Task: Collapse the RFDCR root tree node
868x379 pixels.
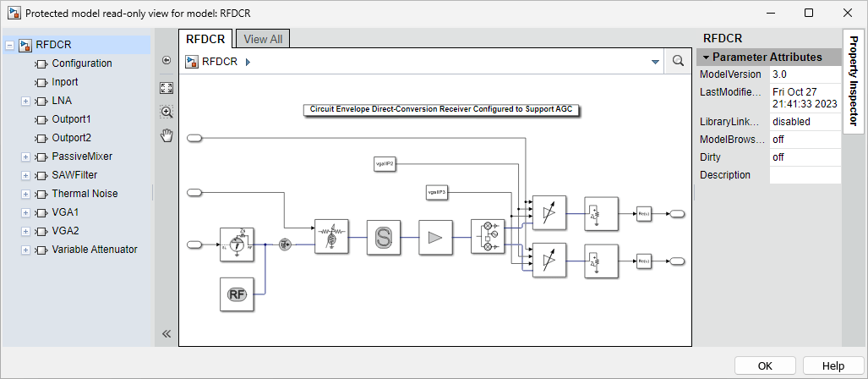Action: (9, 46)
